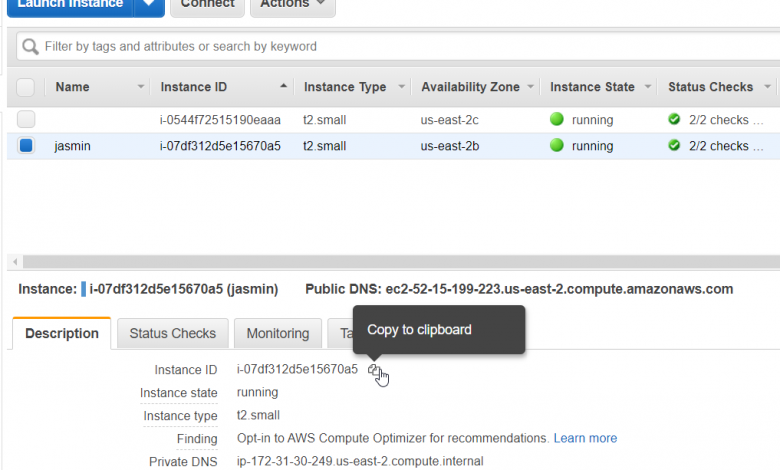780x470 pixels.
Task: Check the unnamed i-0544f72515190eaaa instance box
Action: 26,120
